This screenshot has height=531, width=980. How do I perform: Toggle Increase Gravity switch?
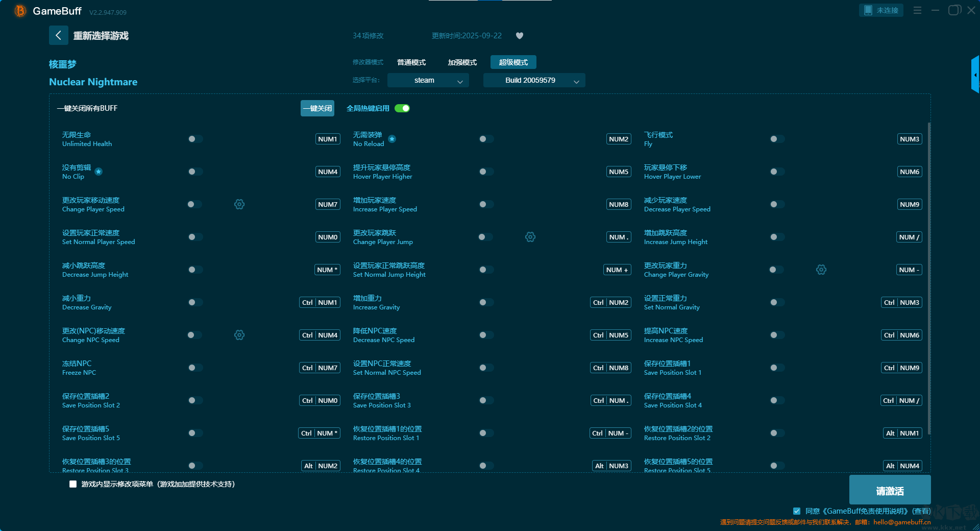[486, 302]
